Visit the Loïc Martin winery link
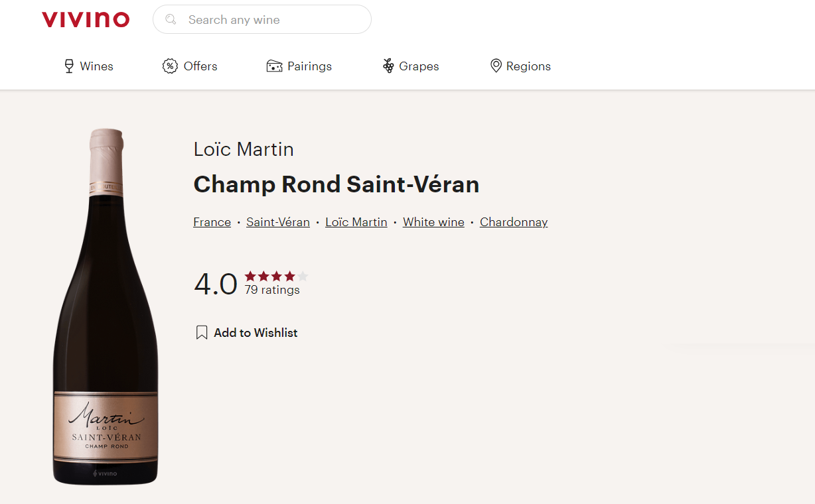This screenshot has height=504, width=815. 356,222
